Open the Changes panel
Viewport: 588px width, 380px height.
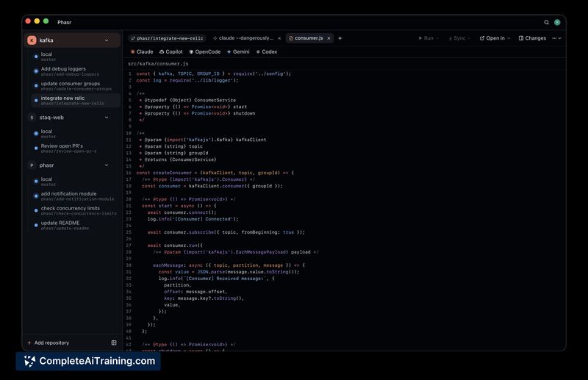pyautogui.click(x=532, y=38)
